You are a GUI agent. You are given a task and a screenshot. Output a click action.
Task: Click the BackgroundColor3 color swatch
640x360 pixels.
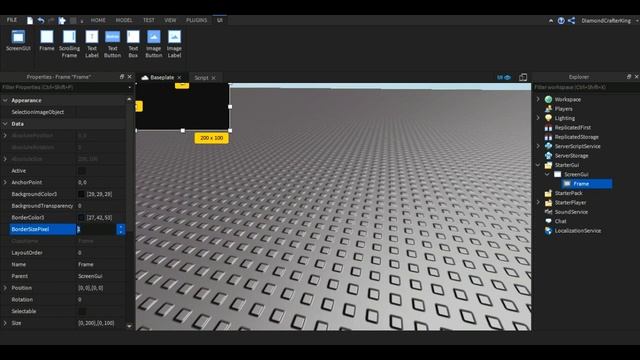tap(81, 194)
